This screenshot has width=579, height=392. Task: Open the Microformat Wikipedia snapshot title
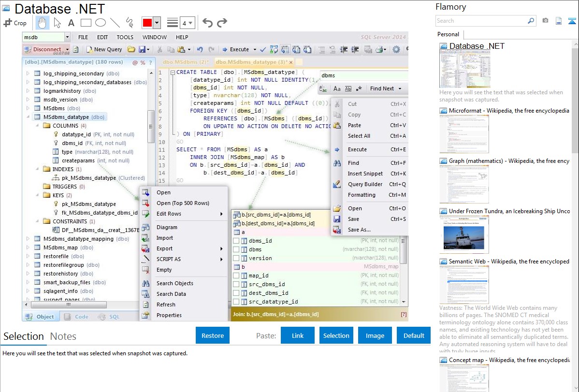(x=509, y=111)
